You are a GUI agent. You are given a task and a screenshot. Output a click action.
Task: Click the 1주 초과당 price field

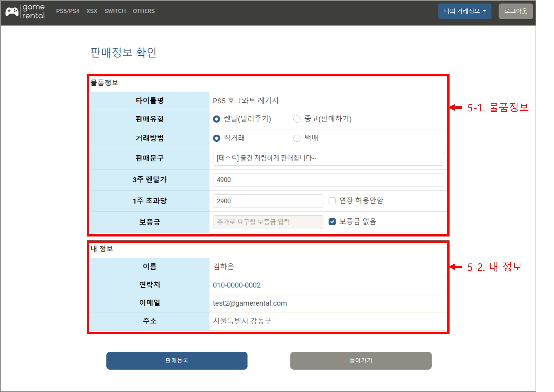tap(267, 201)
